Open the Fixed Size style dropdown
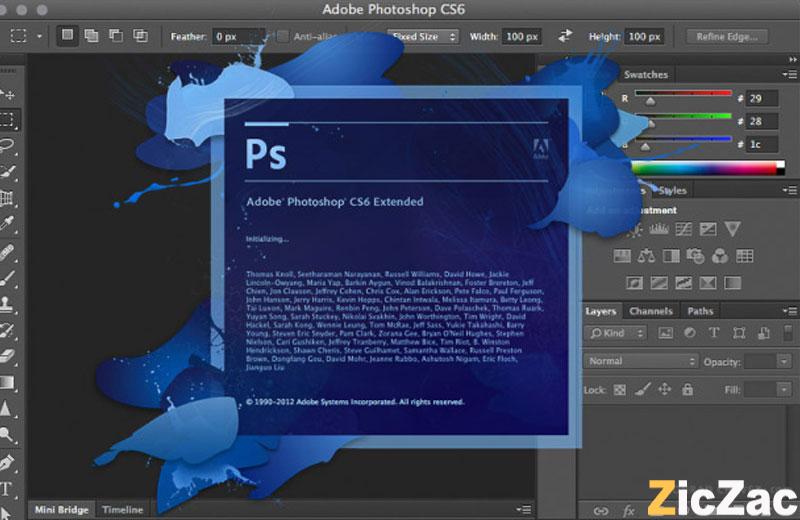800x520 pixels. [422, 36]
